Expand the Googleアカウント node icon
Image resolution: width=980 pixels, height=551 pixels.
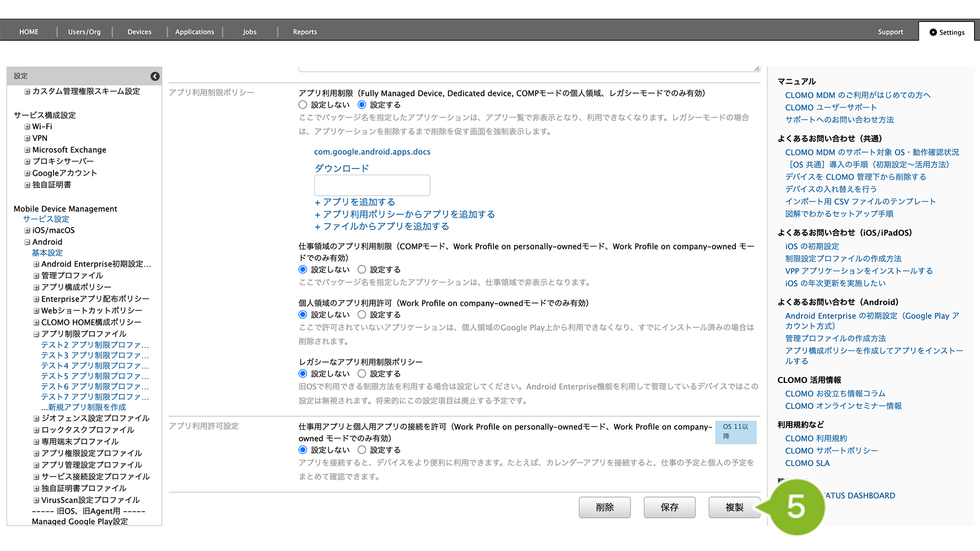(28, 173)
